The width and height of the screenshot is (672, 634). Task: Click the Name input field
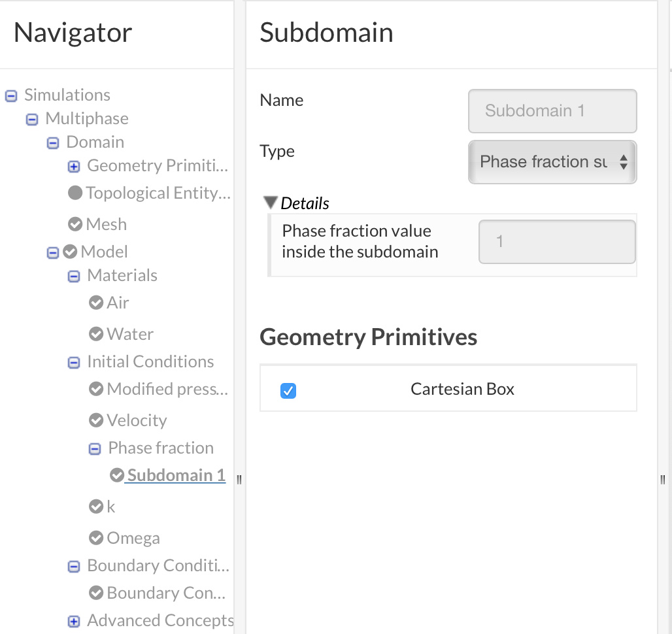tap(552, 110)
